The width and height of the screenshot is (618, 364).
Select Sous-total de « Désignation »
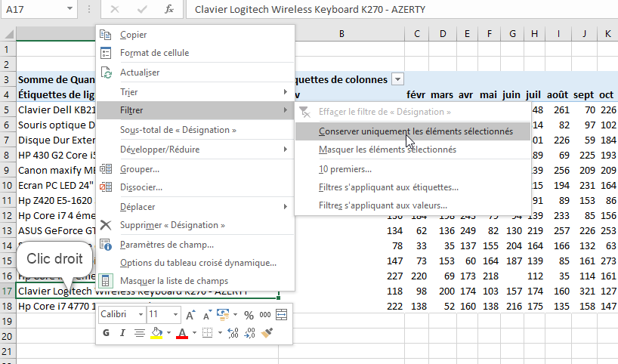(x=195, y=130)
